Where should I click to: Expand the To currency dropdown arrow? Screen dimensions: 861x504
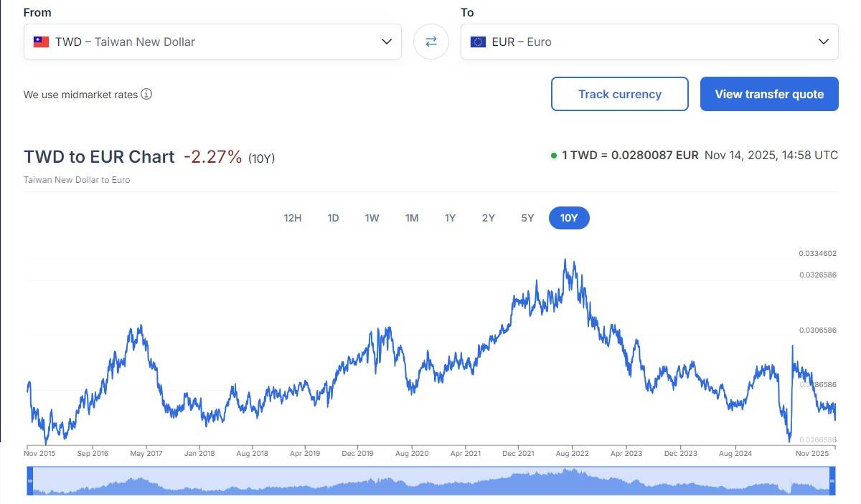click(824, 42)
